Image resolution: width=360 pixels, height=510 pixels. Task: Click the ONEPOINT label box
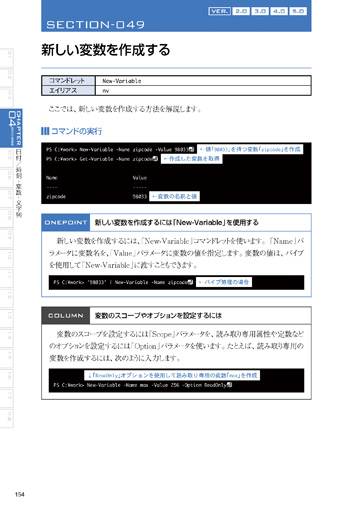tap(66, 222)
